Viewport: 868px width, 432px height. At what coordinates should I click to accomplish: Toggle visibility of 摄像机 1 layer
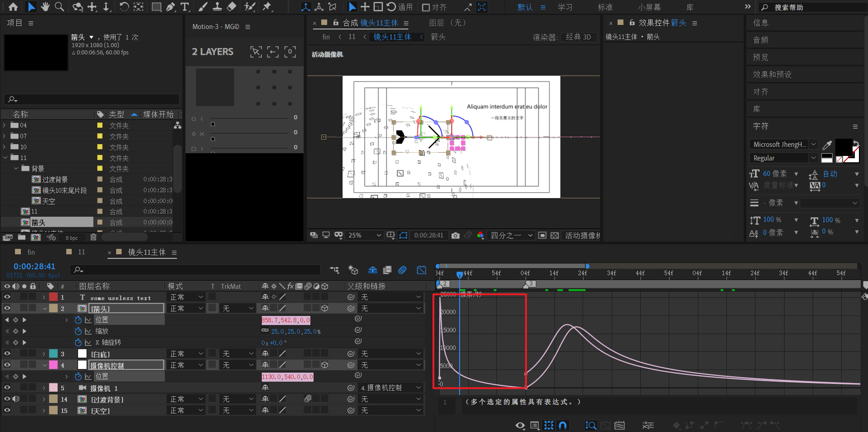coord(7,388)
